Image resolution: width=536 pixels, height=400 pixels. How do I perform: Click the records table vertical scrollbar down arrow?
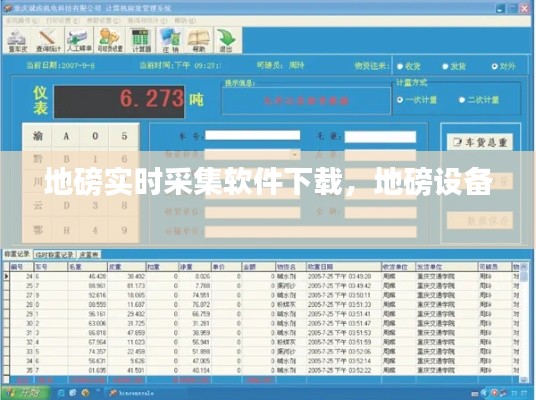click(x=523, y=379)
